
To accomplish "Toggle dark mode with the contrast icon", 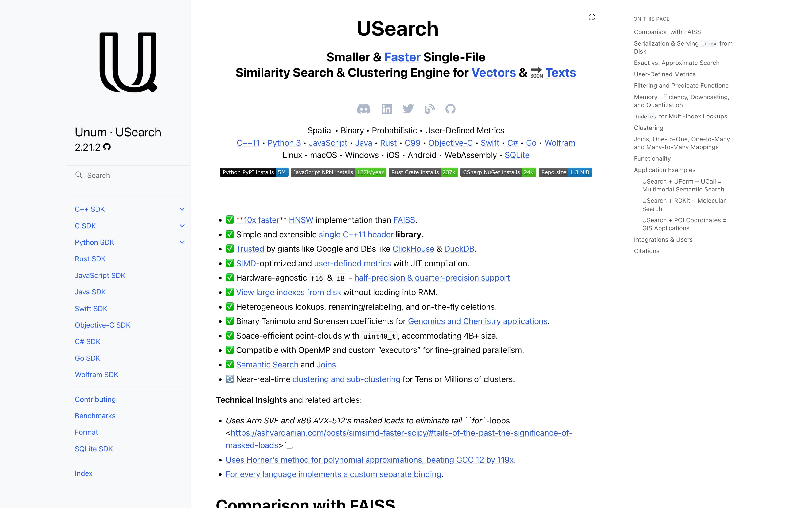I will click(592, 17).
